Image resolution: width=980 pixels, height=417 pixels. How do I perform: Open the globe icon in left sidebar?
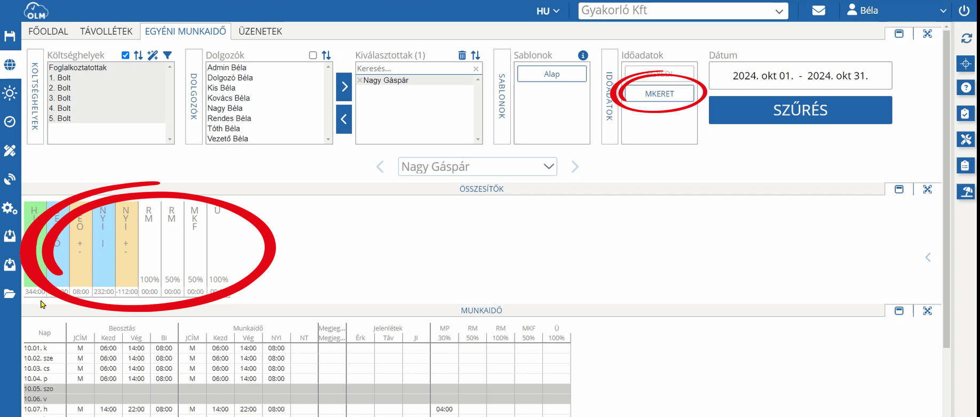10,65
